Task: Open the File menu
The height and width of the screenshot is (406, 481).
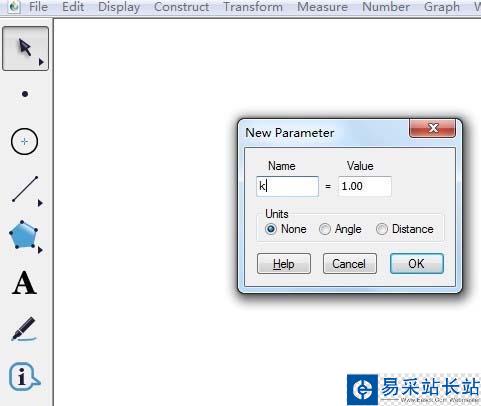Action: tap(38, 7)
